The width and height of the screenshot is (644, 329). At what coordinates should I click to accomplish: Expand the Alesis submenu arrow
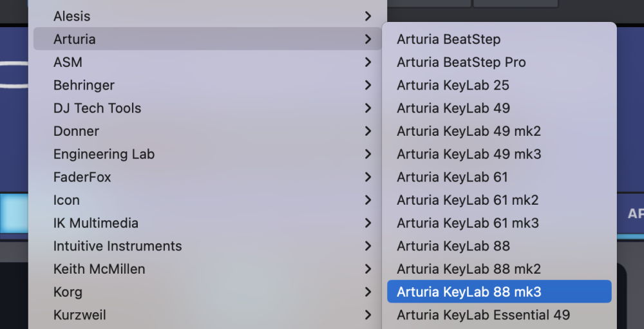[x=368, y=16]
